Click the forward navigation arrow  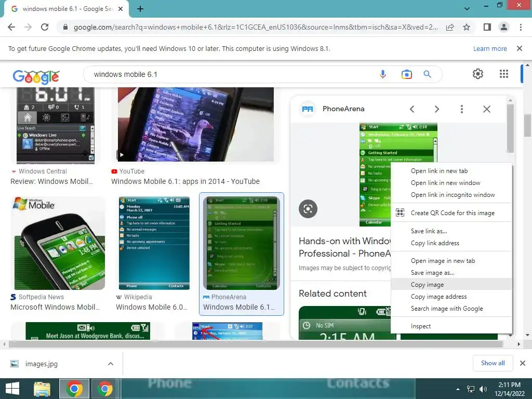coord(28,27)
